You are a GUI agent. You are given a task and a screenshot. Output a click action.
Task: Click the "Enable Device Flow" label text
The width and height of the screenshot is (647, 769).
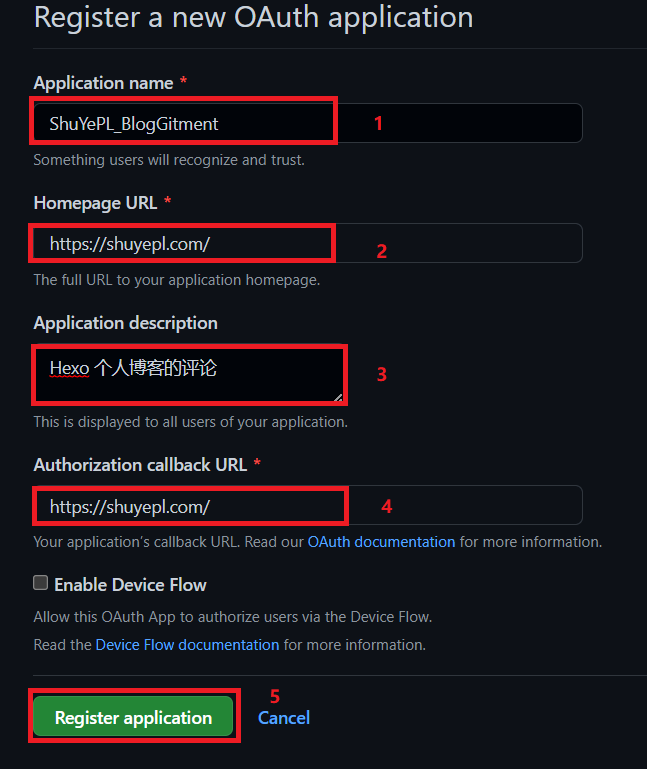(130, 585)
